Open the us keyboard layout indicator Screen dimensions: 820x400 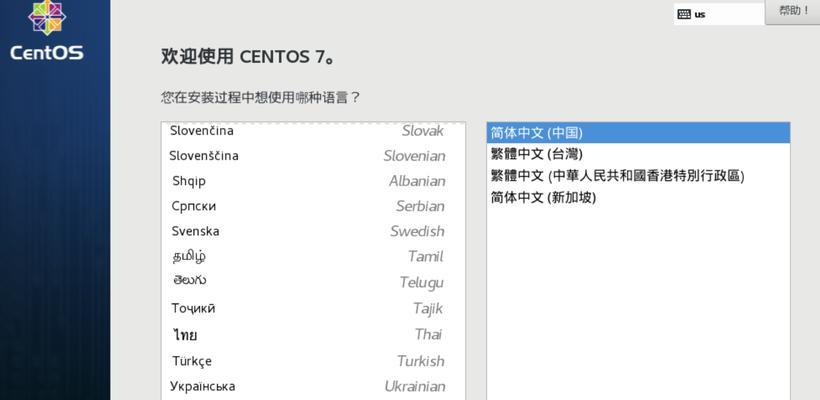[719, 14]
